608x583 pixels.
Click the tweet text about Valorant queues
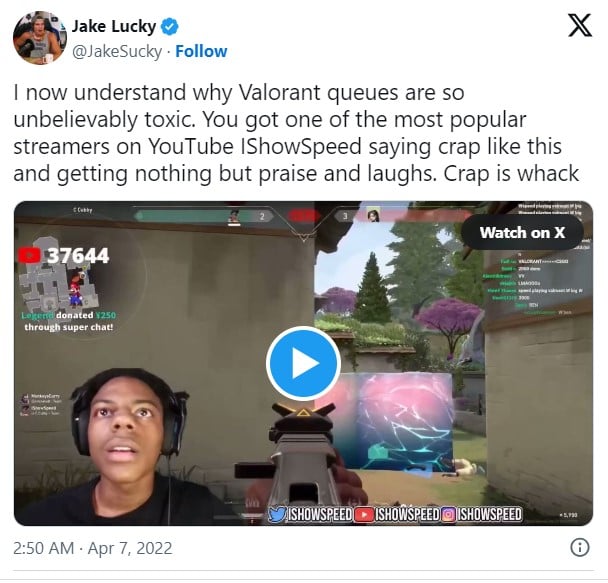[297, 133]
